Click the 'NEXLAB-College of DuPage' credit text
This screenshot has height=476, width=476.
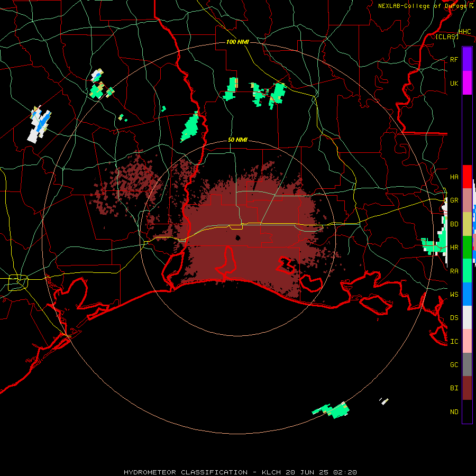pyautogui.click(x=422, y=6)
